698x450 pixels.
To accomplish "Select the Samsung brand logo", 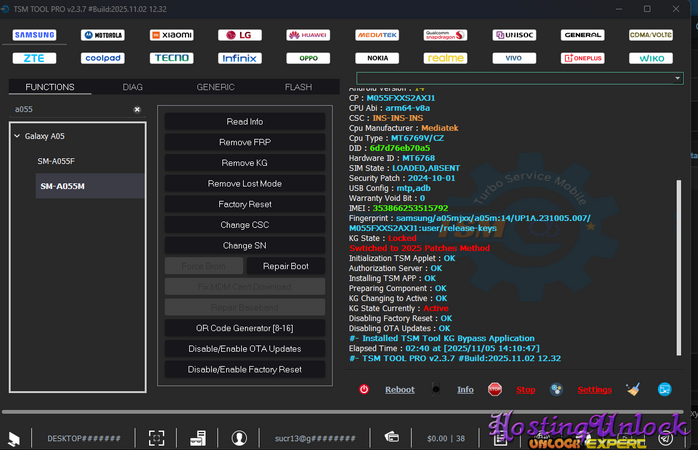I will (34, 35).
